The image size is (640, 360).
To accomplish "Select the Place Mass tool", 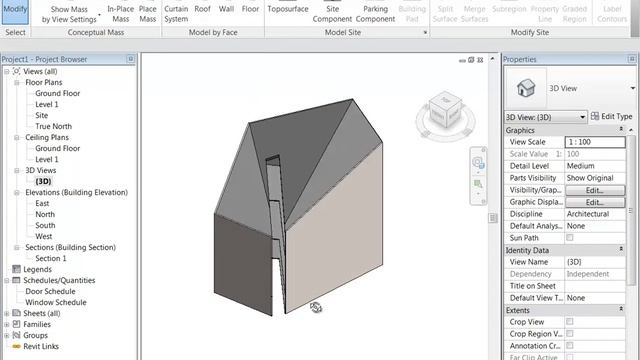I will coord(147,14).
